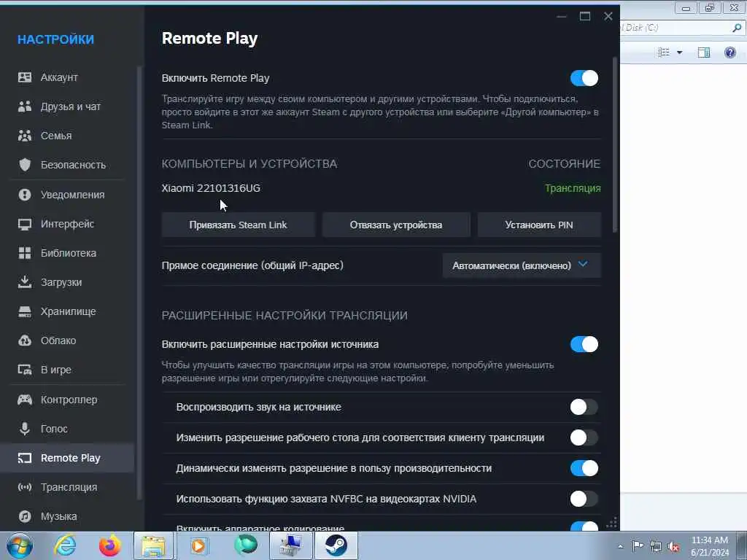
Task: Open media player taskbar icon
Action: tap(198, 545)
